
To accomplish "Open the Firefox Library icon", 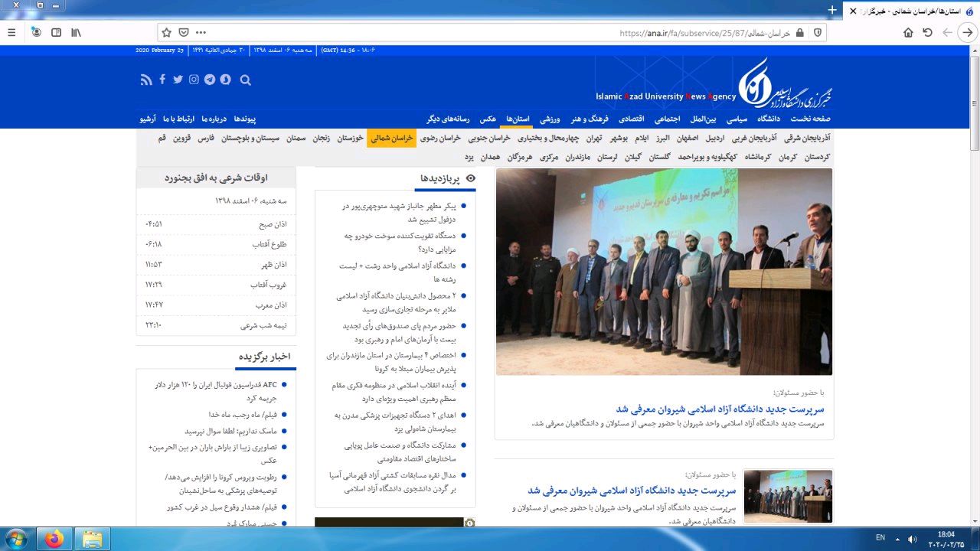I will tap(76, 32).
